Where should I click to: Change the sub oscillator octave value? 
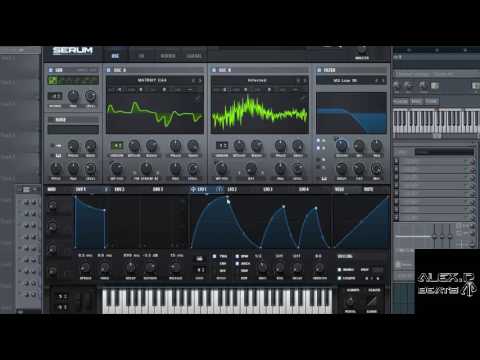[55, 96]
